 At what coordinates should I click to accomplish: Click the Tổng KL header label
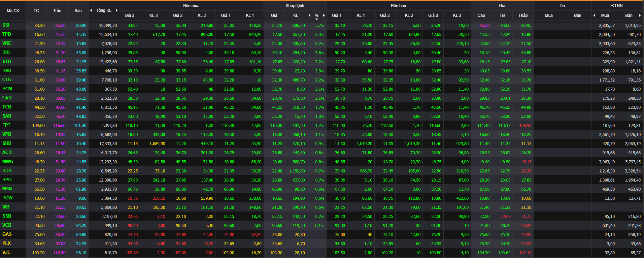[x=104, y=10]
